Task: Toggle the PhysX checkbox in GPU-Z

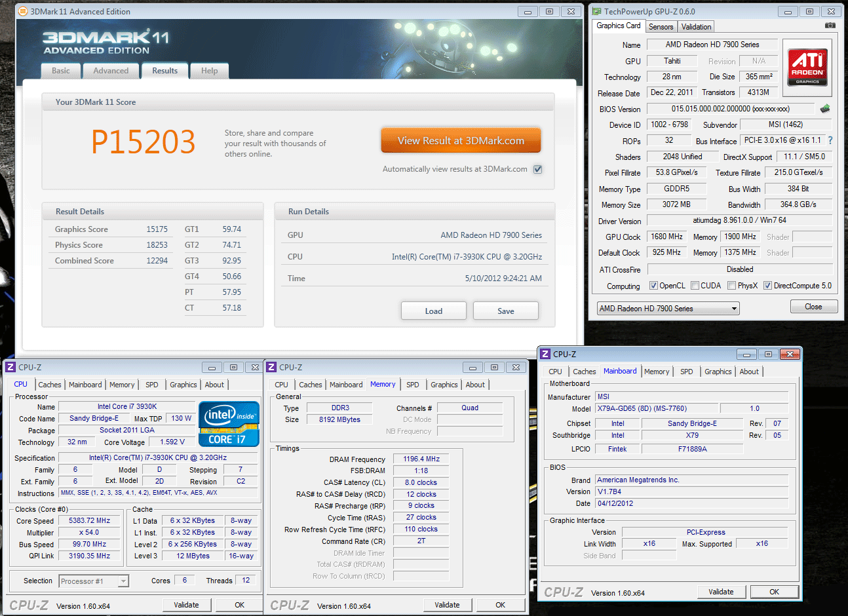Action: pos(731,286)
